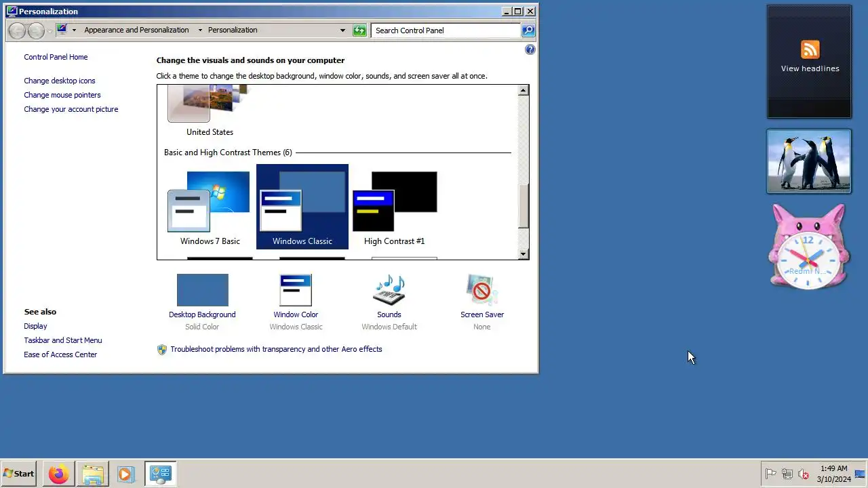Go to Control Panel Home
The image size is (868, 488).
pyautogui.click(x=56, y=57)
